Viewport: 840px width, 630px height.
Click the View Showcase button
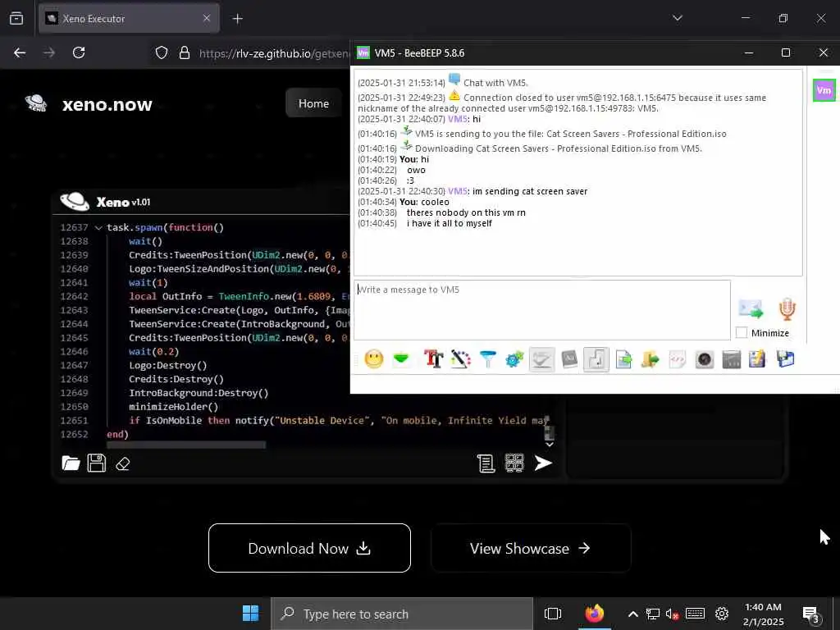coord(531,548)
